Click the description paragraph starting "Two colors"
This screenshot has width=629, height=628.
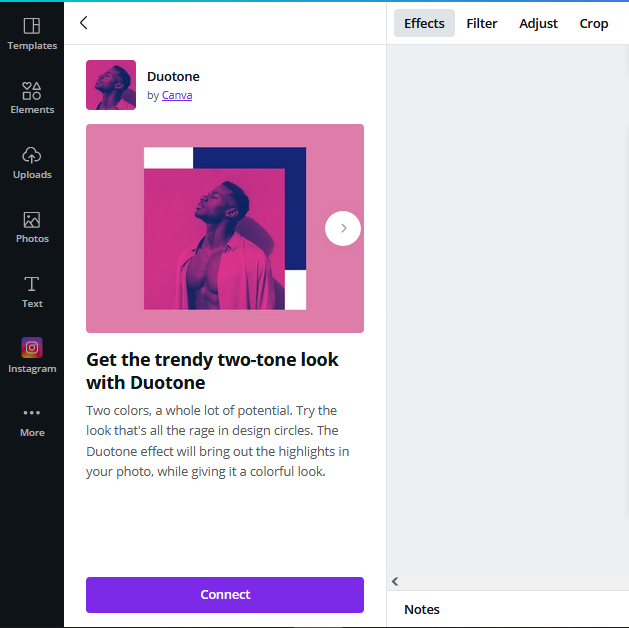pos(218,441)
